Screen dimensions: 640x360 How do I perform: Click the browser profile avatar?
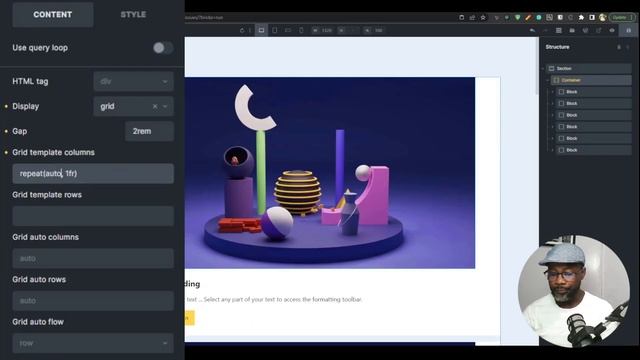(x=602, y=18)
